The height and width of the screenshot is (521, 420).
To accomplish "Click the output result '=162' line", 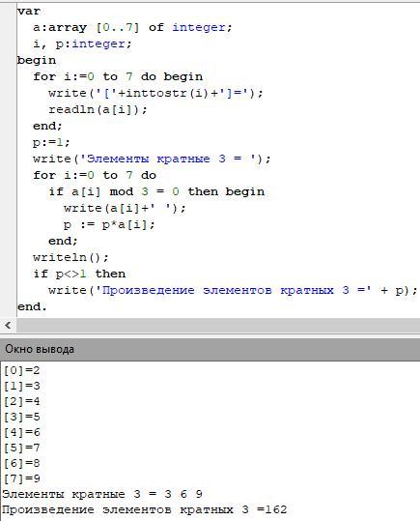I will tap(145, 509).
